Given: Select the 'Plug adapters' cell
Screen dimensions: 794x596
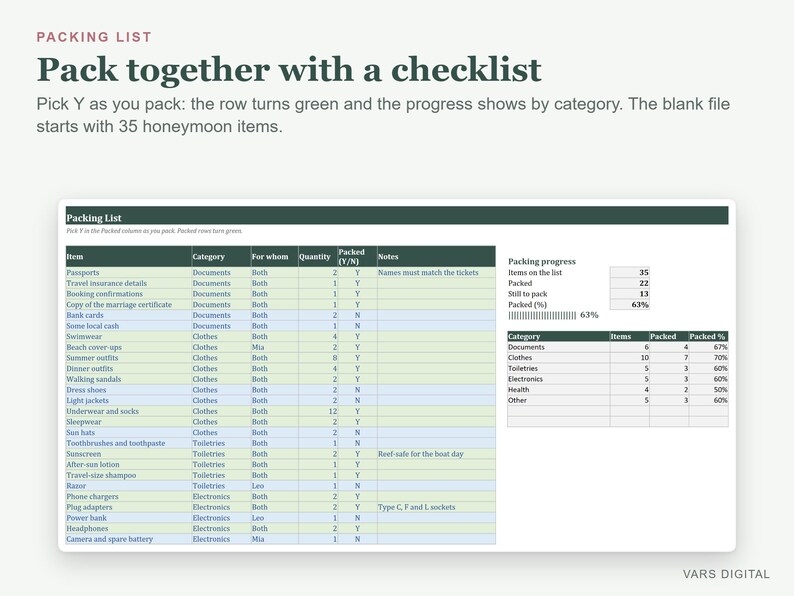Looking at the screenshot, I should 129,507.
